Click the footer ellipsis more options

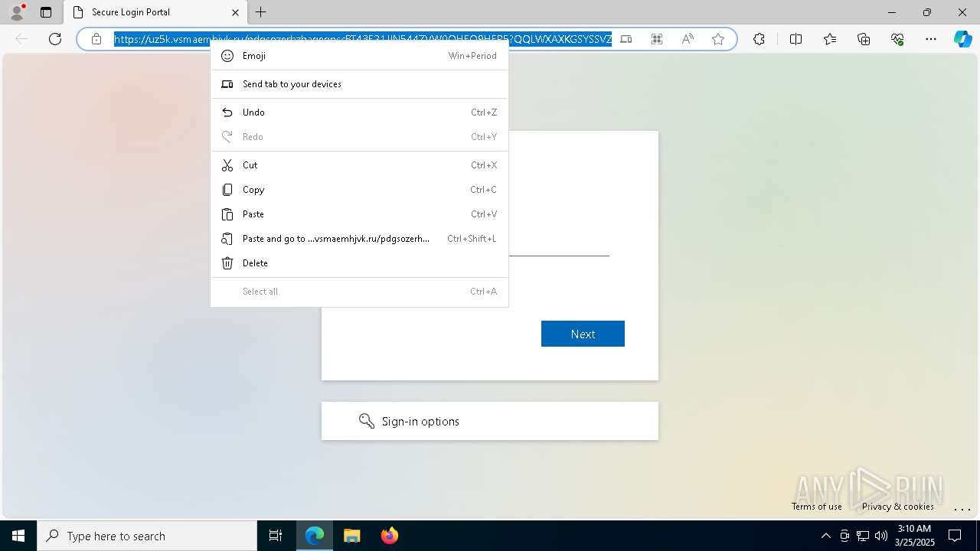point(962,508)
